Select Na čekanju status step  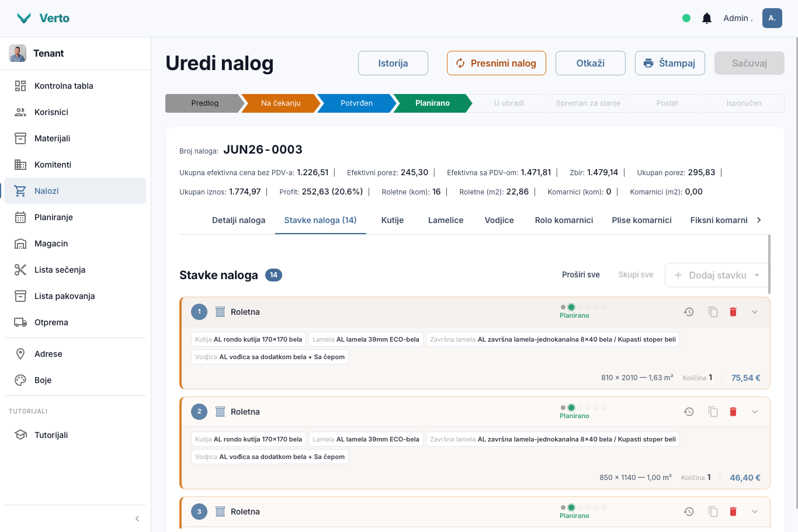click(281, 103)
